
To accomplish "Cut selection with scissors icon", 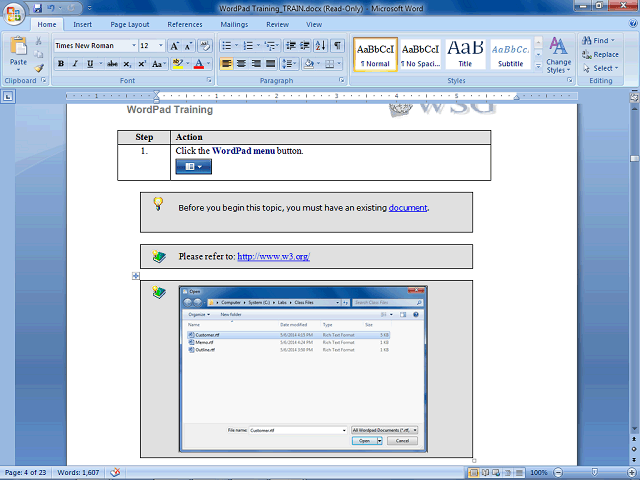I will tap(39, 41).
